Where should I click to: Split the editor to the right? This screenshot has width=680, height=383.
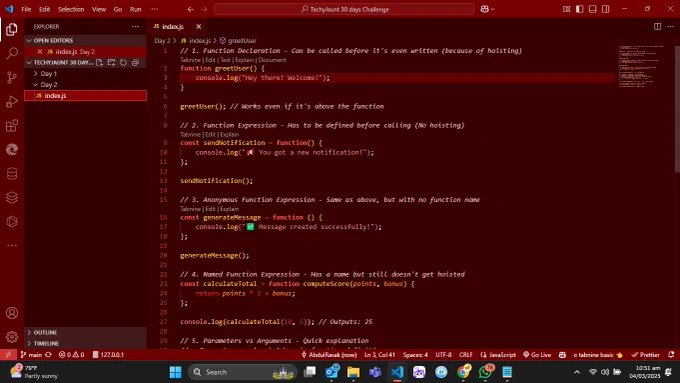657,26
